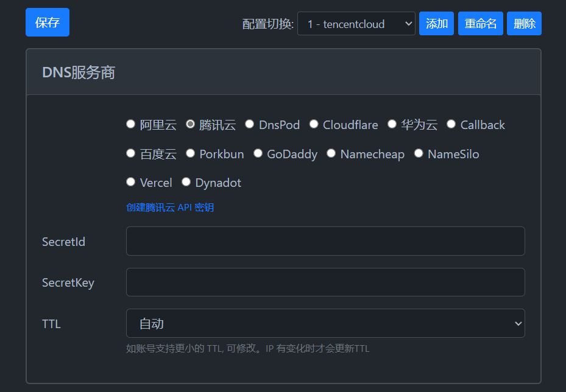Click the 重命名 rename button
Image resolution: width=566 pixels, height=392 pixels.
click(x=480, y=24)
